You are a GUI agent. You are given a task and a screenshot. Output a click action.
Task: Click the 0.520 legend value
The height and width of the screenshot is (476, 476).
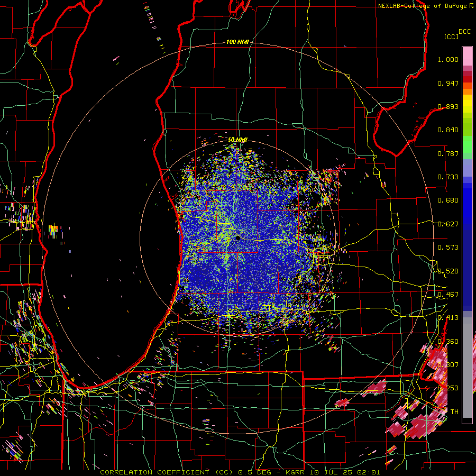448,271
